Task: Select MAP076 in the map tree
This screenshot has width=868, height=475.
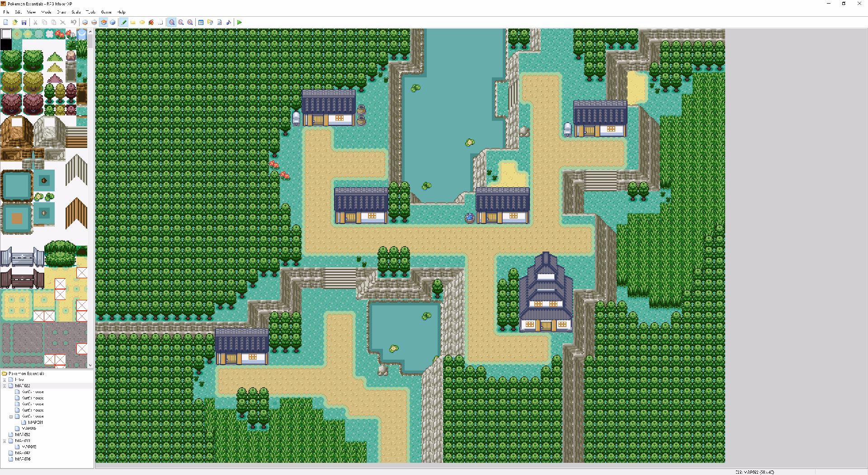Action: click(x=22, y=459)
